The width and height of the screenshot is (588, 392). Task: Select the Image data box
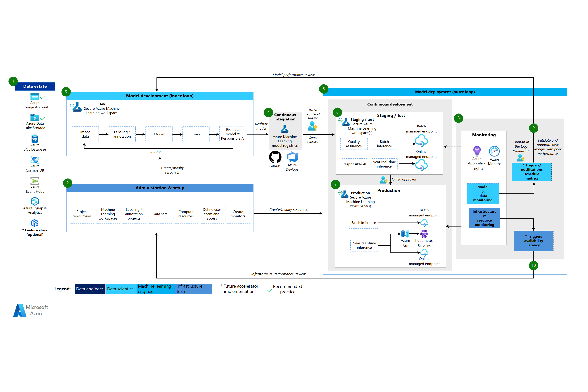click(85, 134)
